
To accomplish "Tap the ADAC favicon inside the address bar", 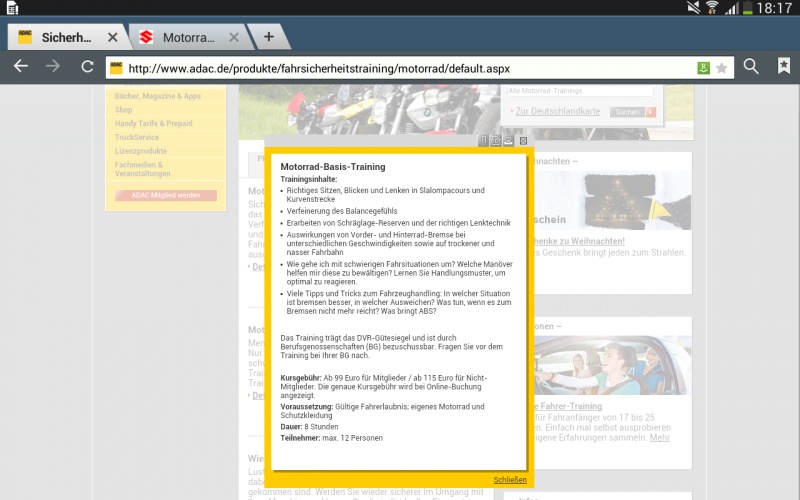I will pos(116,68).
